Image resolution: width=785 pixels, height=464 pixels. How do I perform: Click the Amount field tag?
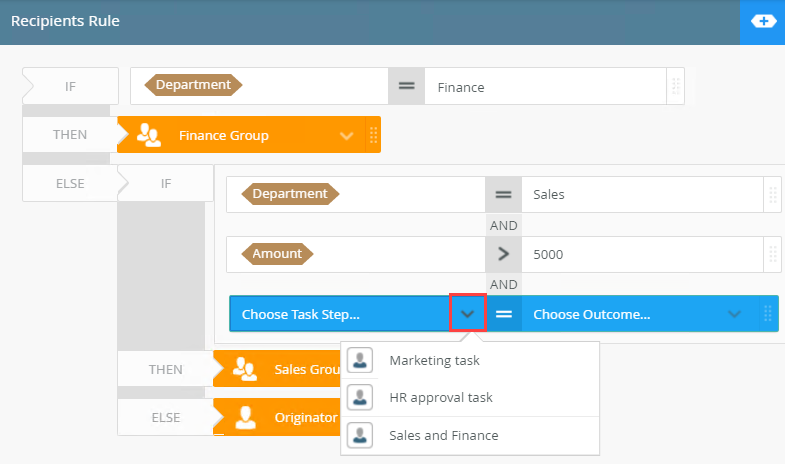(277, 254)
